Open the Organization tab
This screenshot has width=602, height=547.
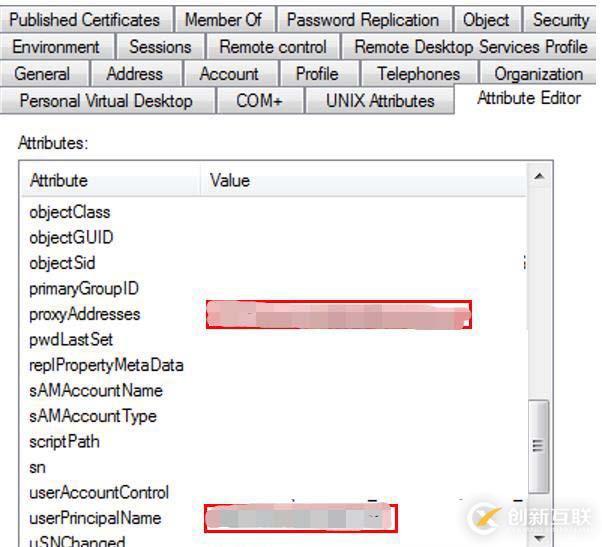coord(538,74)
